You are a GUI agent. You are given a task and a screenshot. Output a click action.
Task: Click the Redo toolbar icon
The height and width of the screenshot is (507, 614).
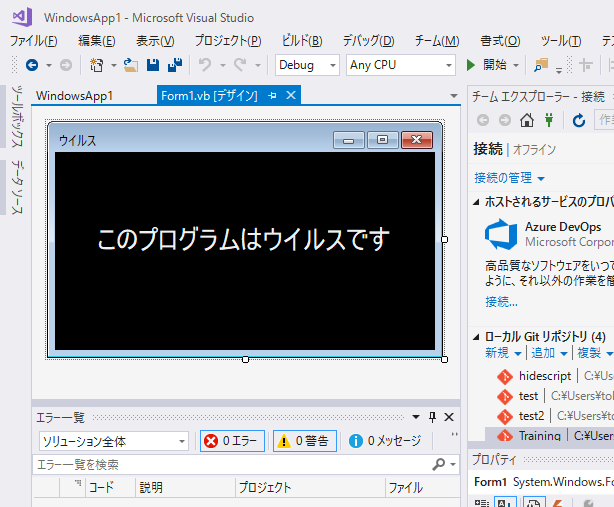point(240,65)
